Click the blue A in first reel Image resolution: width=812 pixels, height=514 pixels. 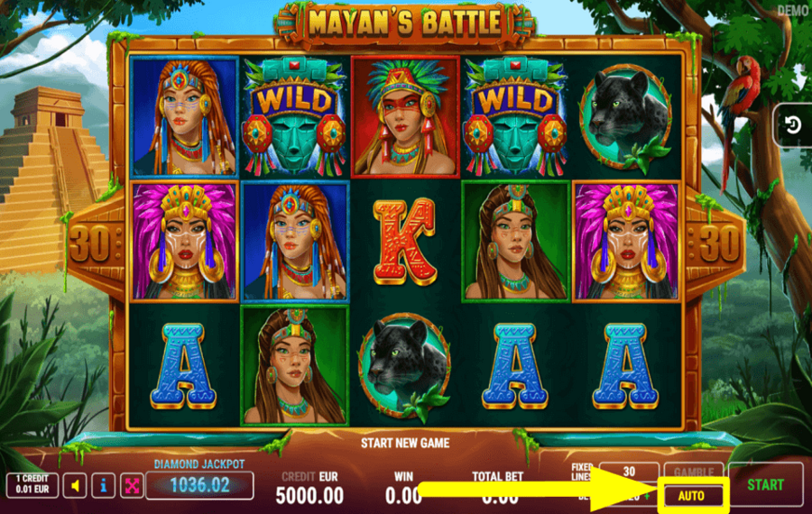[183, 366]
